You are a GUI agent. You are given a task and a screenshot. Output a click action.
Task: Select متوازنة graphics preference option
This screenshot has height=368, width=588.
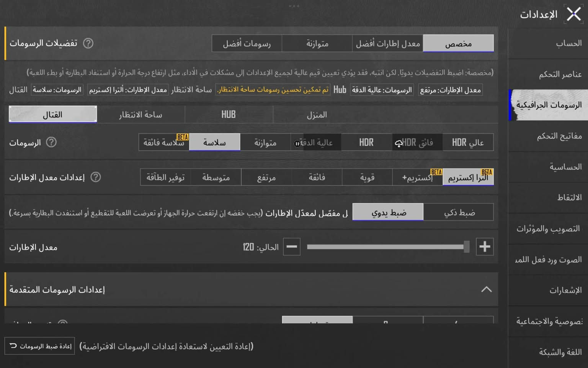coord(317,43)
